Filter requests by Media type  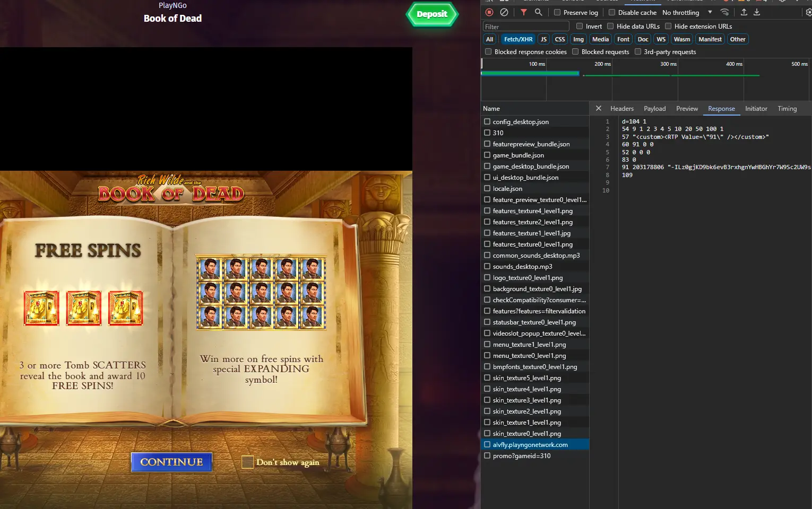(x=600, y=39)
